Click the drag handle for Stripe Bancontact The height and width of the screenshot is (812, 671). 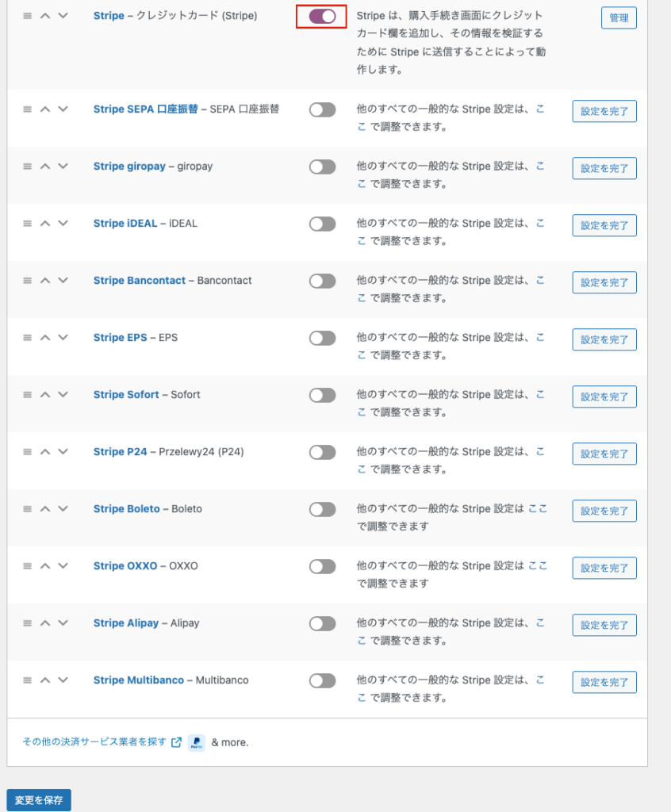(x=28, y=281)
